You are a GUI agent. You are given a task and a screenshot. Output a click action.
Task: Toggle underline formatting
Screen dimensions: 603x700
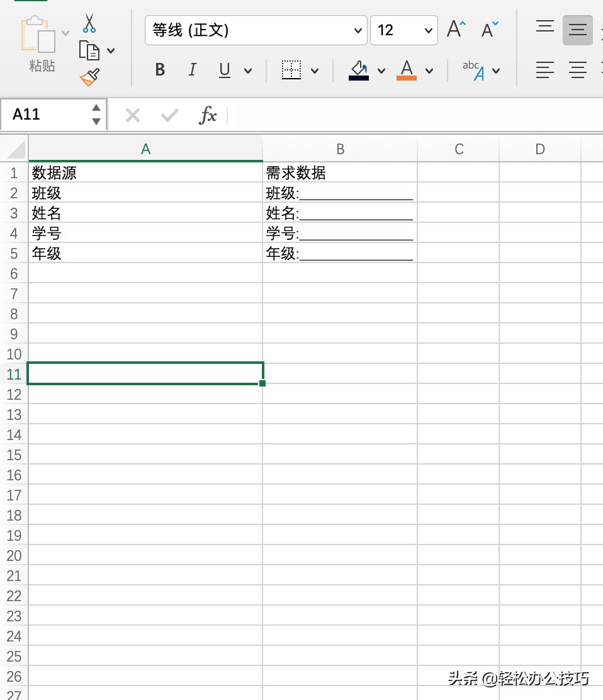tap(224, 70)
